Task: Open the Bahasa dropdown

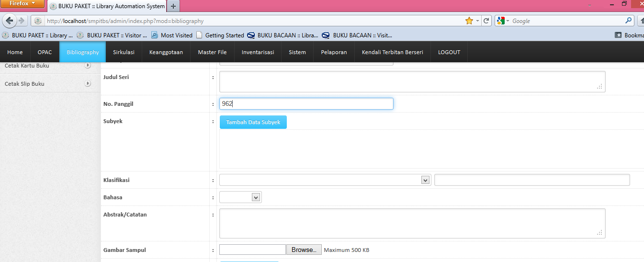Action: [x=240, y=197]
